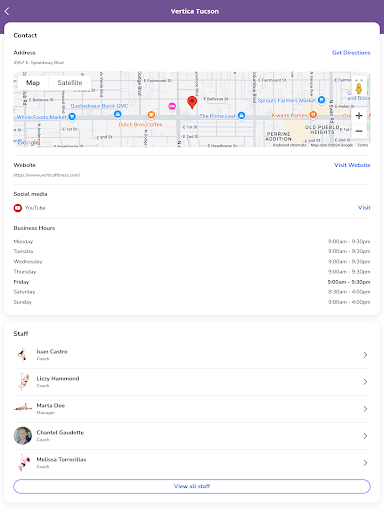Open Lizzy Hammond's staff profile chevron
The width and height of the screenshot is (384, 512).
pyautogui.click(x=365, y=382)
